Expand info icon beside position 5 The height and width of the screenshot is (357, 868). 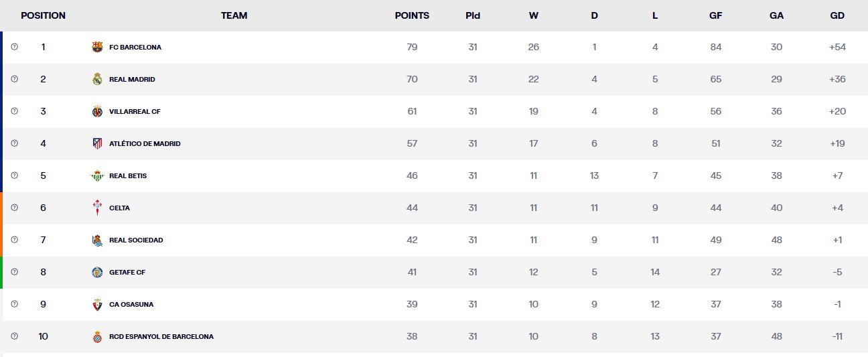click(x=14, y=176)
